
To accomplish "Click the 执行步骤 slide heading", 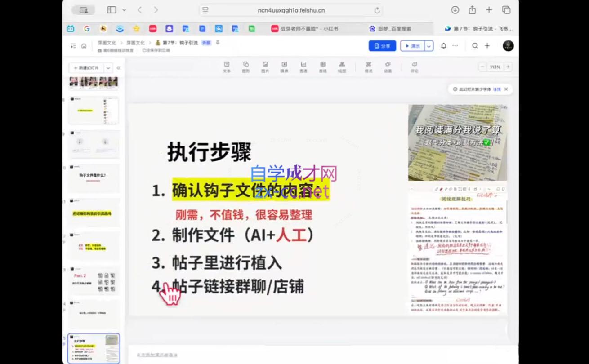I will 209,152.
